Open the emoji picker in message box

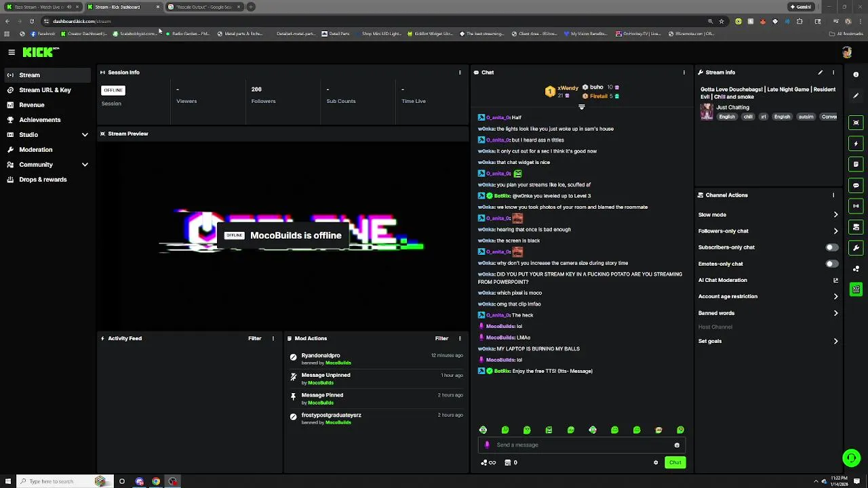[677, 445]
